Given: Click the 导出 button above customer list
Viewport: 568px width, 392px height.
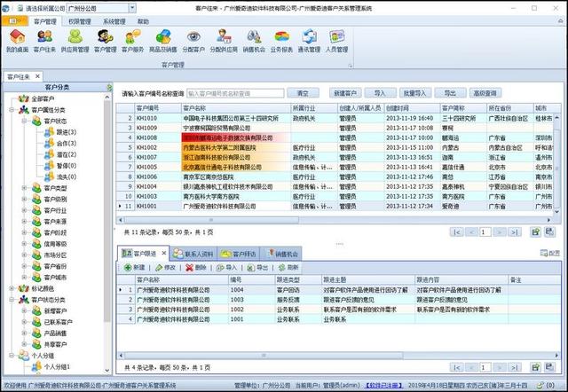Looking at the screenshot, I should click(450, 93).
